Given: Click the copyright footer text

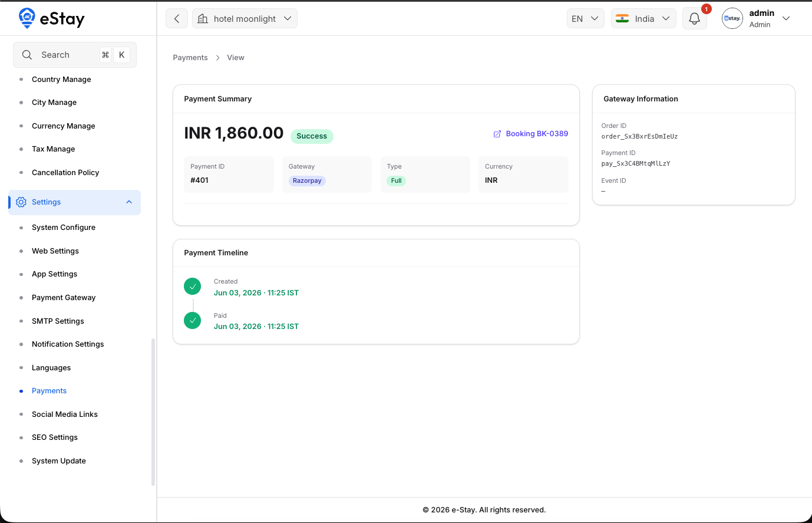Looking at the screenshot, I should [x=484, y=510].
